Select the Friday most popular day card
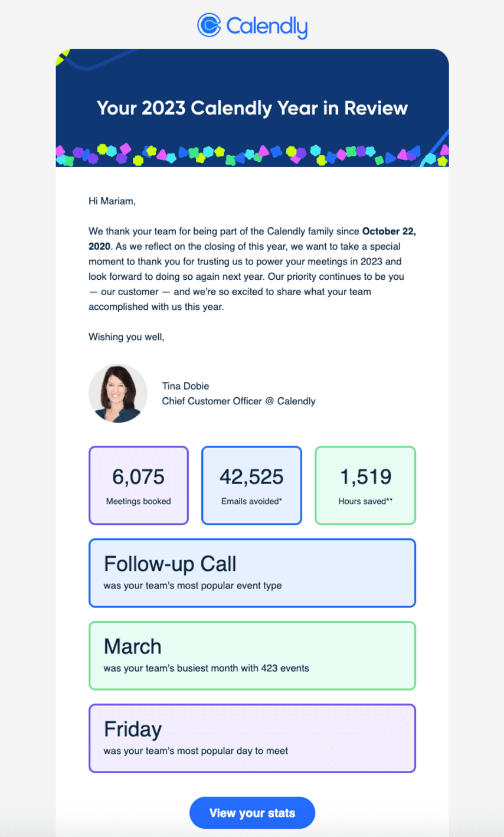The height and width of the screenshot is (837, 504). click(252, 738)
